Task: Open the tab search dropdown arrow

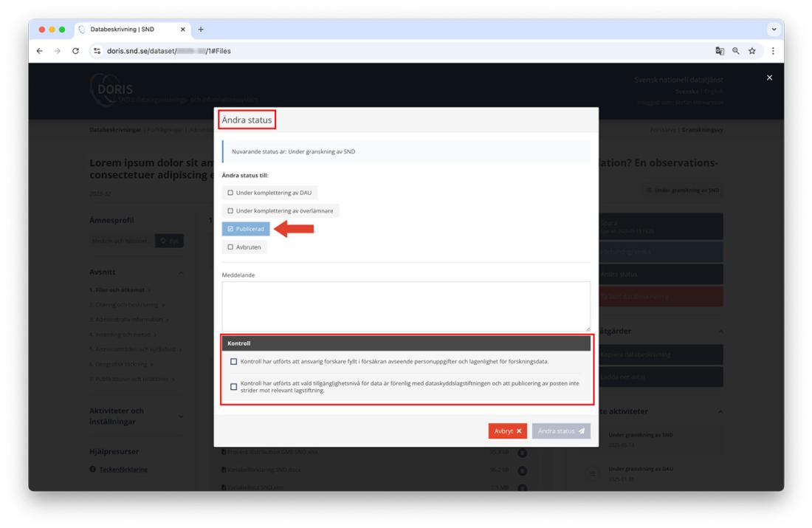Action: pyautogui.click(x=773, y=30)
